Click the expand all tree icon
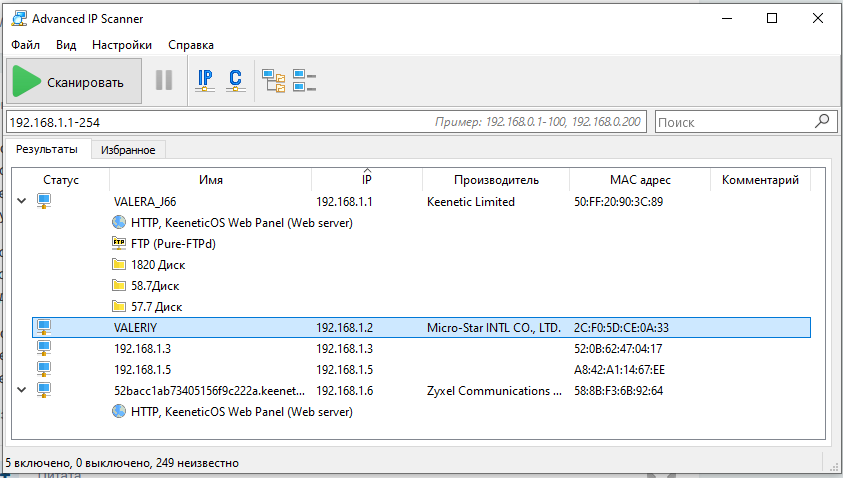843x478 pixels. [x=274, y=81]
